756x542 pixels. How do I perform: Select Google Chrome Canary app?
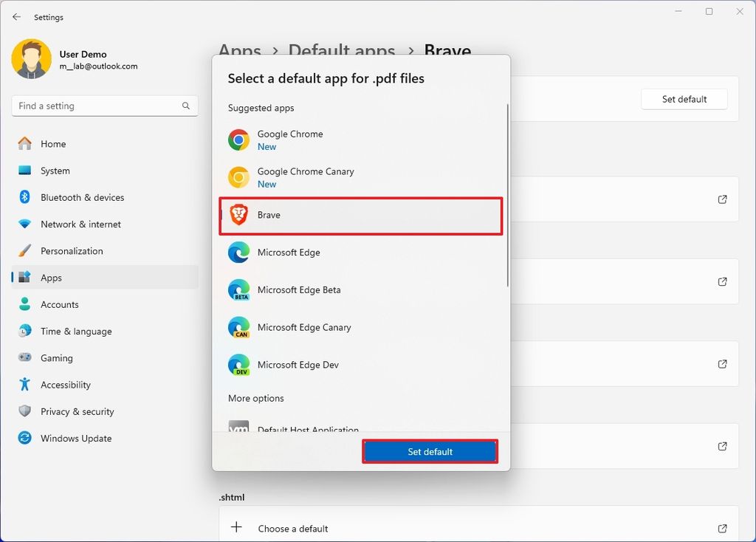pyautogui.click(x=306, y=177)
